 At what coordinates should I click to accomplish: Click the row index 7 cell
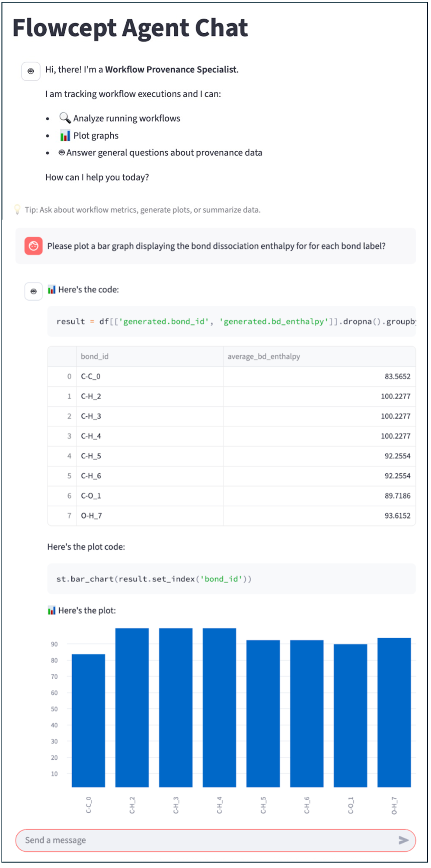pyautogui.click(x=62, y=515)
